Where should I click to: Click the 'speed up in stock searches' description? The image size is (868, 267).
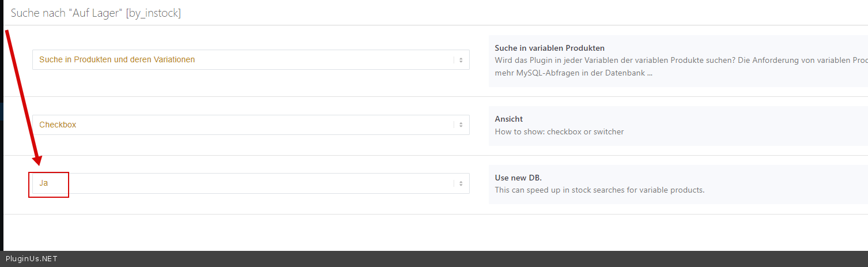[599, 190]
